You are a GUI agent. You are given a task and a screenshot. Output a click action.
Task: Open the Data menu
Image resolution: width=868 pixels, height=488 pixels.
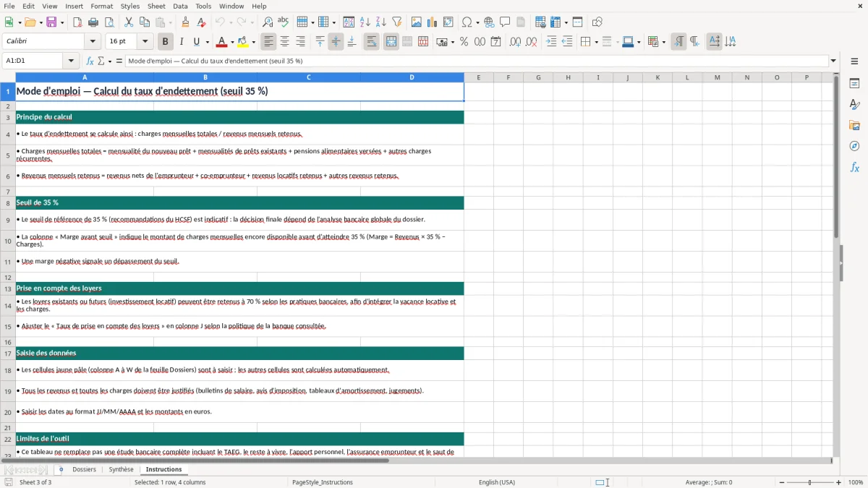pos(180,6)
